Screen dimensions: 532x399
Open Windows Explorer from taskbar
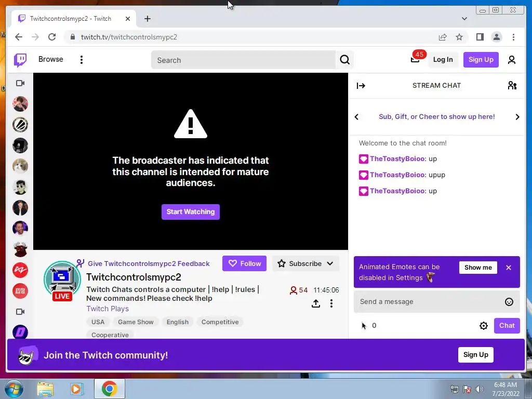(x=45, y=389)
